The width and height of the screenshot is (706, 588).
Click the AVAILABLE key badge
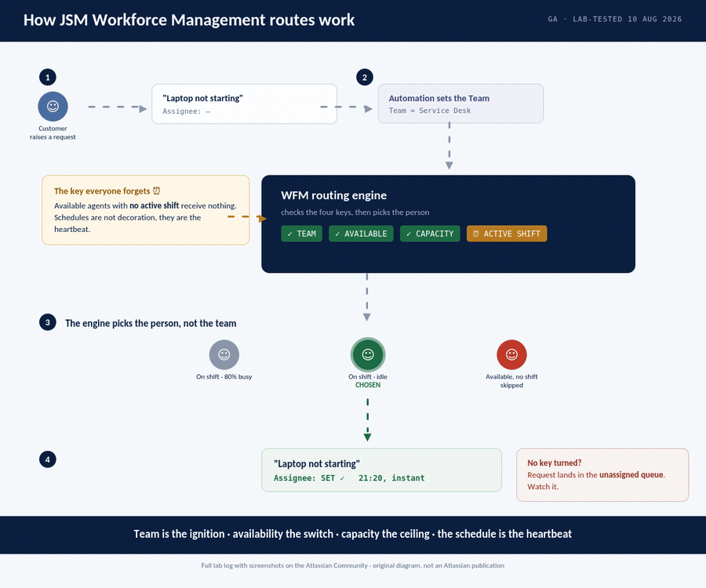[361, 234]
